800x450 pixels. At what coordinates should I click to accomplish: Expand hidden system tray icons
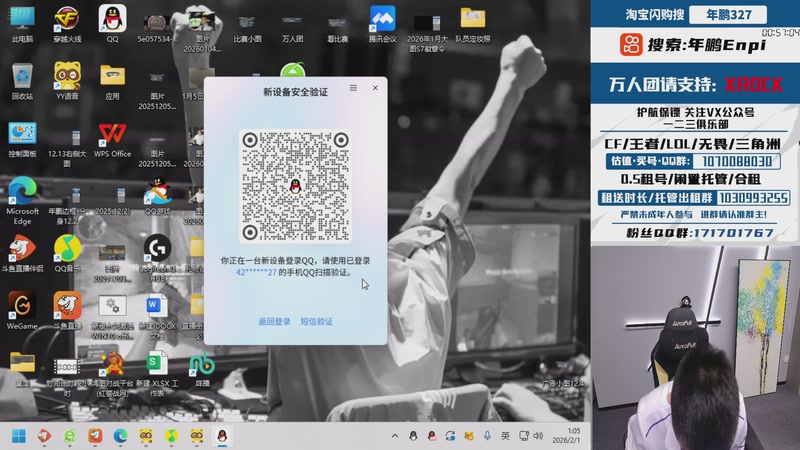pos(394,436)
